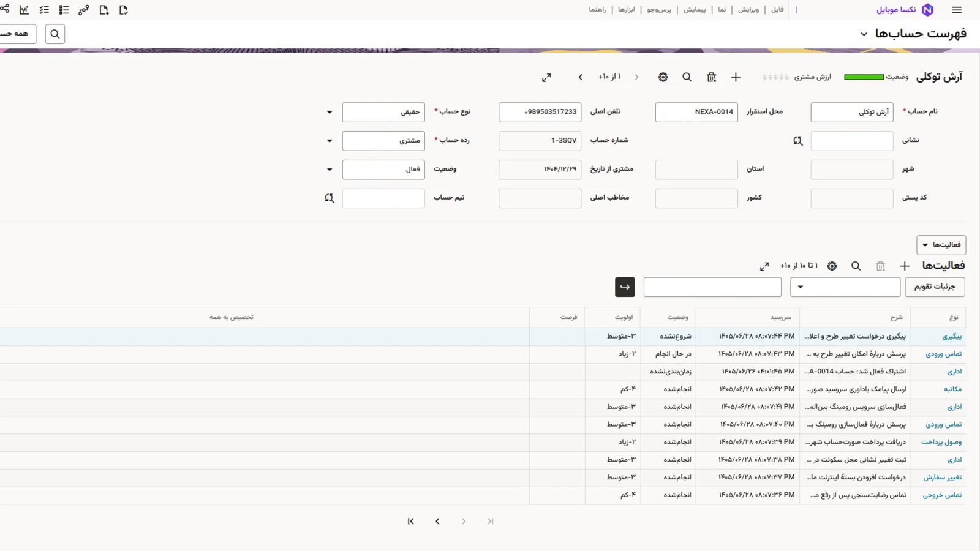
Task: Click the document with checkmark icon
Action: pyautogui.click(x=124, y=10)
